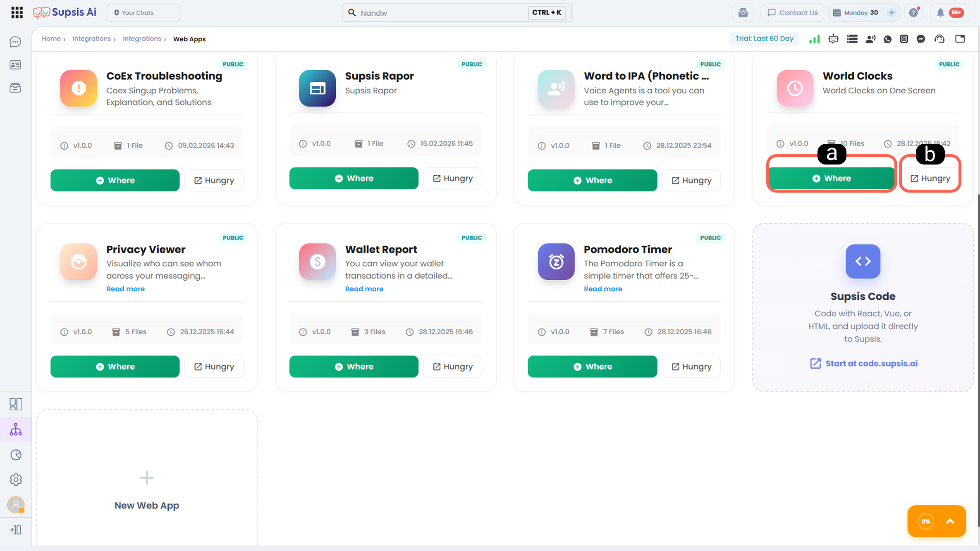Image resolution: width=980 pixels, height=551 pixels.
Task: Open the Monday 30 calendar button
Action: [865, 12]
